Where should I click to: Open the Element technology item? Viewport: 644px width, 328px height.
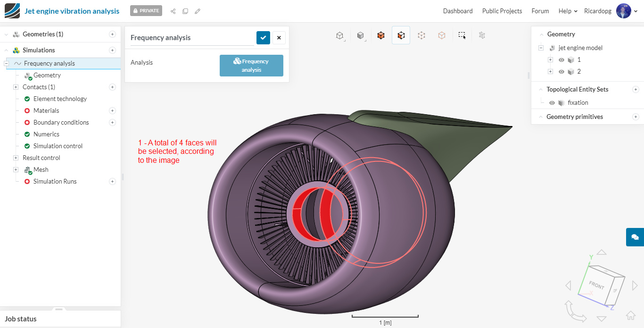coord(60,99)
